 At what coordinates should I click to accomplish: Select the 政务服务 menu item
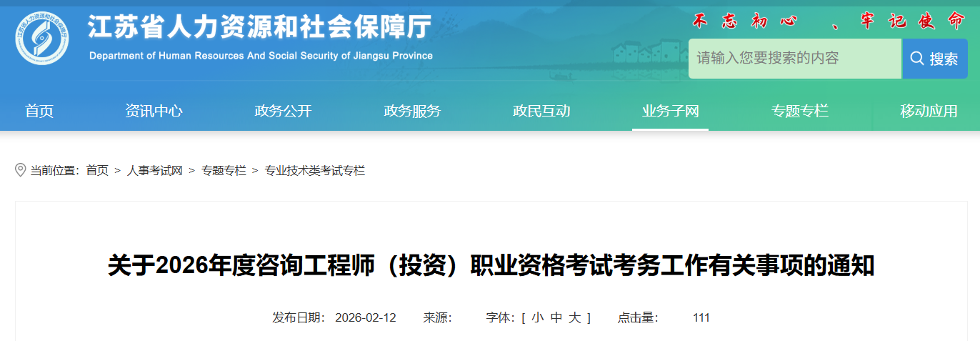tap(412, 111)
